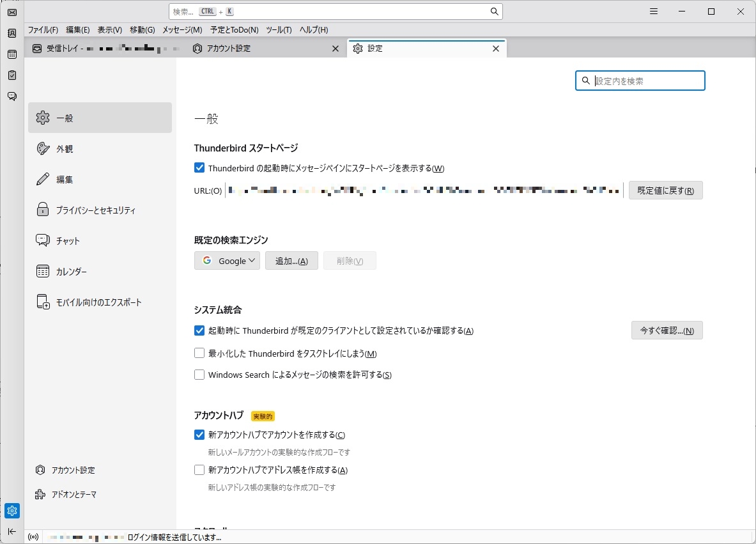Open the Chat space icon in left toolbar
The height and width of the screenshot is (544, 756).
12,97
